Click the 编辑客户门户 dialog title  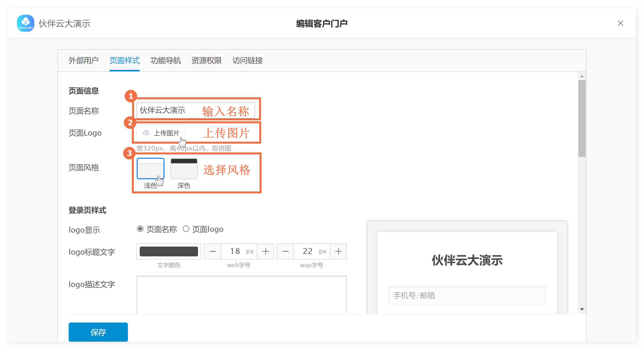[x=322, y=23]
